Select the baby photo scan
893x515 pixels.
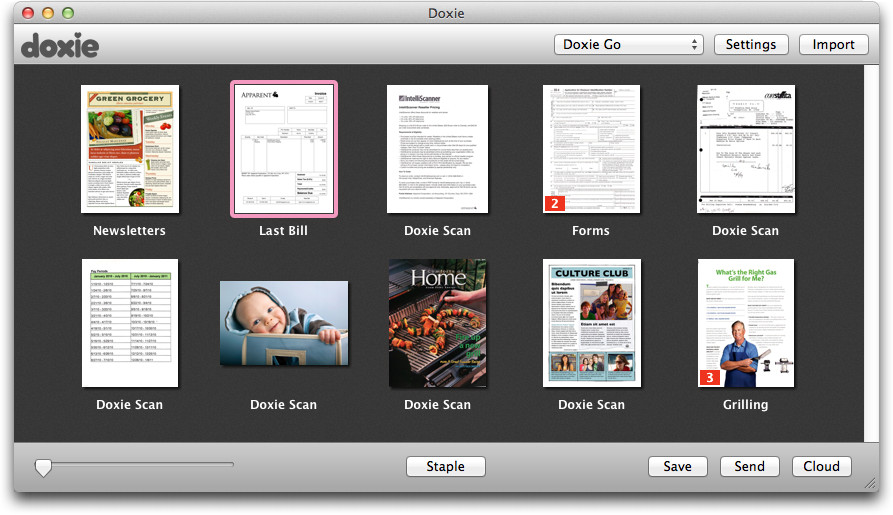pyautogui.click(x=284, y=323)
